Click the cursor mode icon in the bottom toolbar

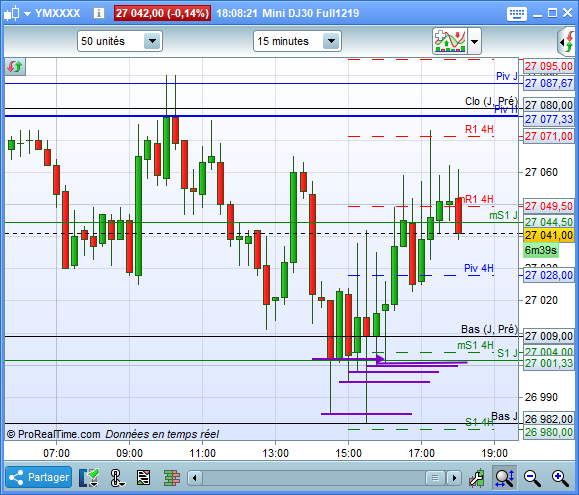[117, 478]
